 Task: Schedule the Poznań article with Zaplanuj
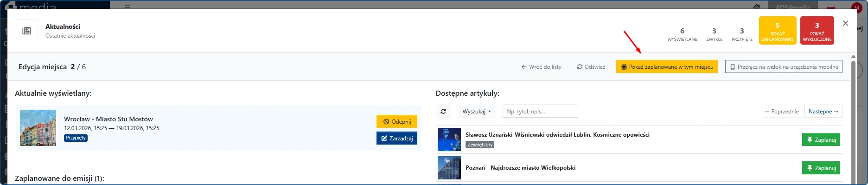tap(821, 168)
